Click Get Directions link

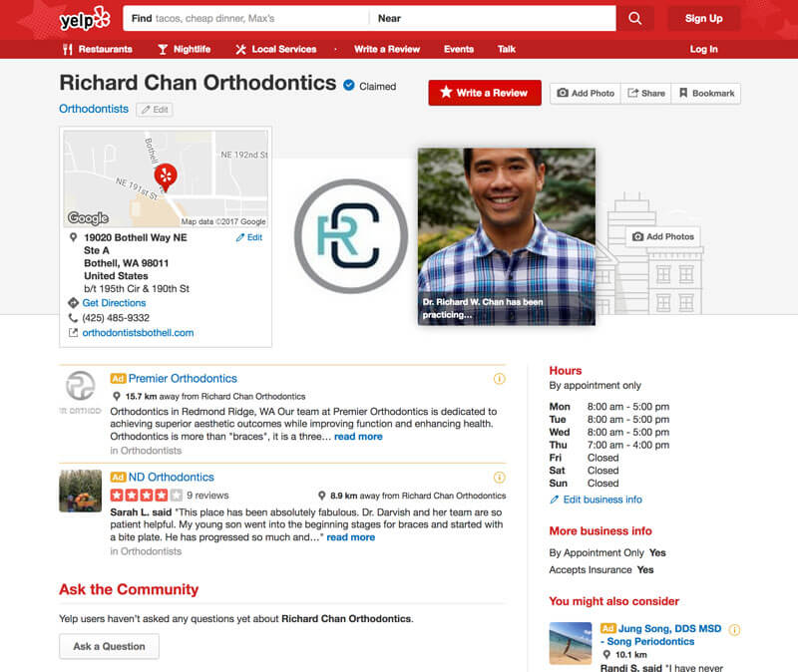114,303
